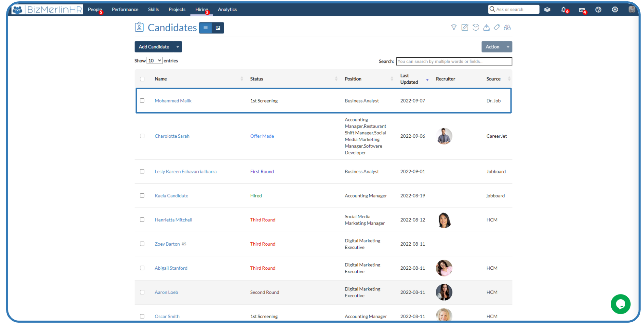Expand the Add Candidate dropdown arrow

click(178, 47)
